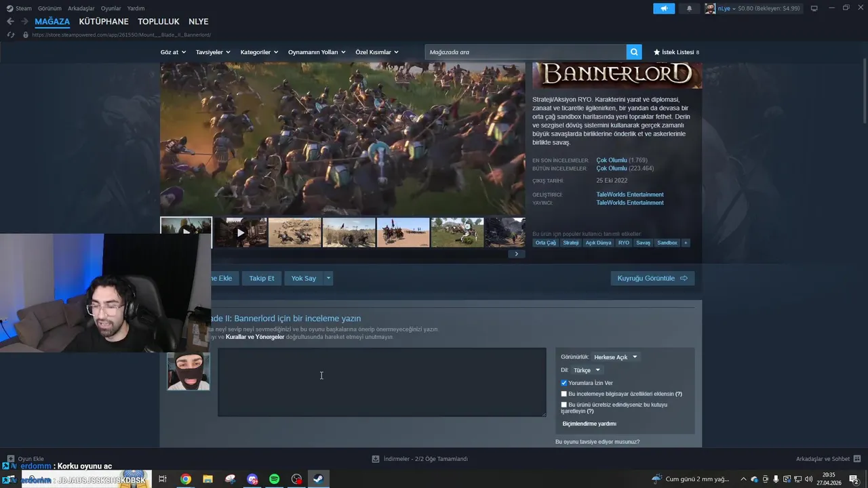
Task: Open Steam menu
Action: [19, 8]
